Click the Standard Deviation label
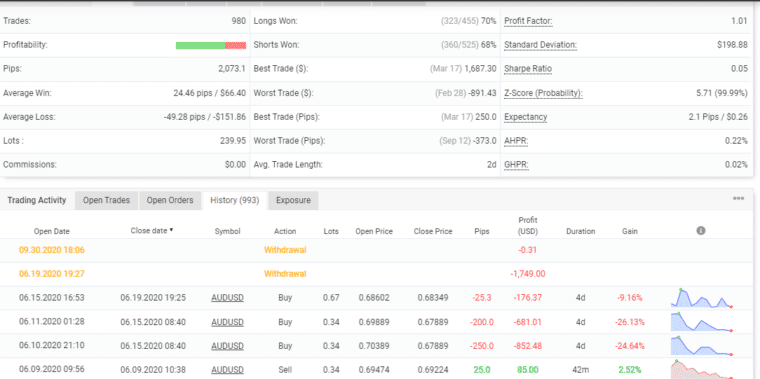The height and width of the screenshot is (379, 760). click(540, 45)
